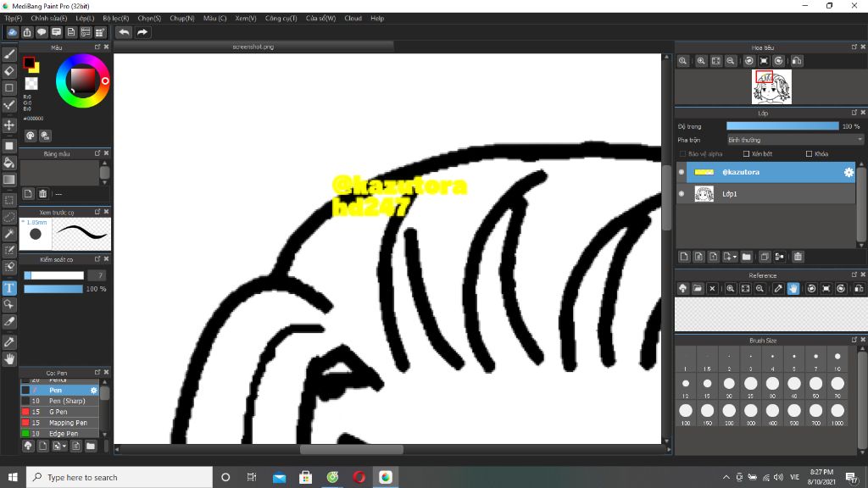The height and width of the screenshot is (488, 868).
Task: Open the Pha trộn blend mode dropdown
Action: [x=795, y=140]
